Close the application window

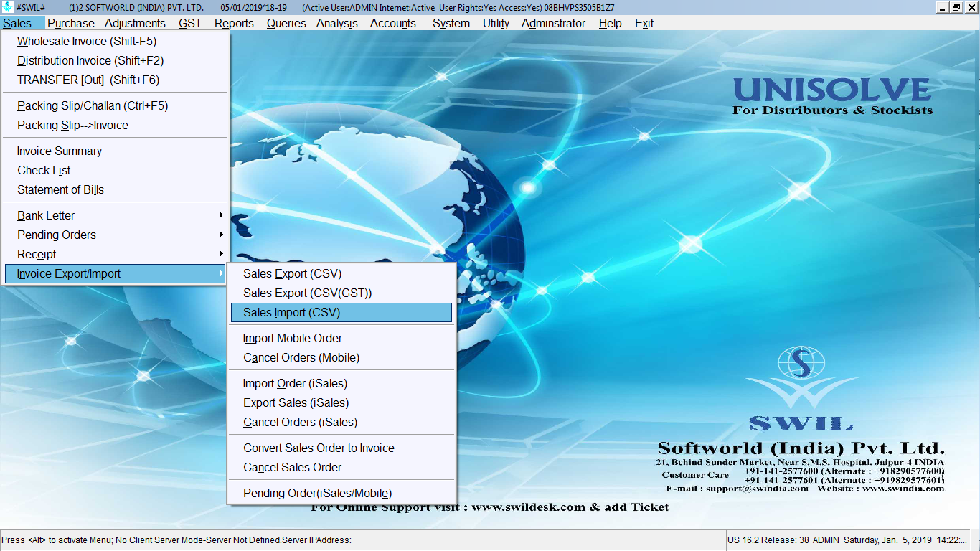pos(970,7)
